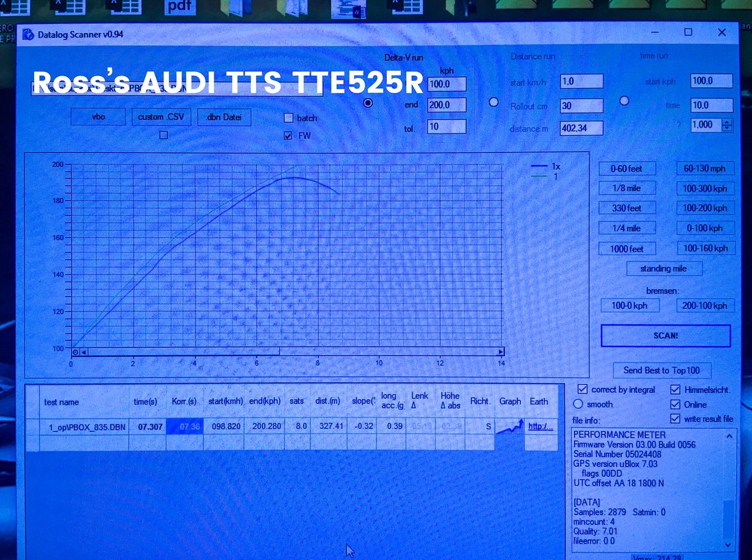
Task: Edit the time run start kph field
Action: pos(712,80)
